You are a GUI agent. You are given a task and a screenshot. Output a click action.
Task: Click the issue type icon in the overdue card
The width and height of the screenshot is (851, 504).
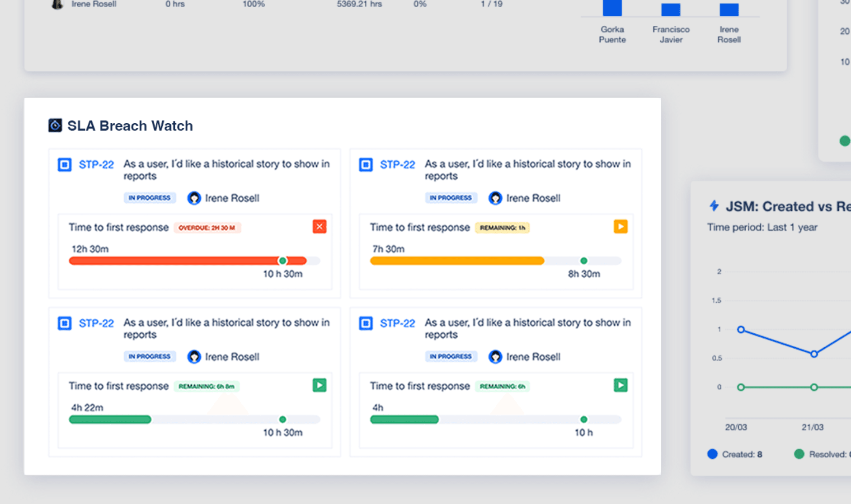(65, 164)
